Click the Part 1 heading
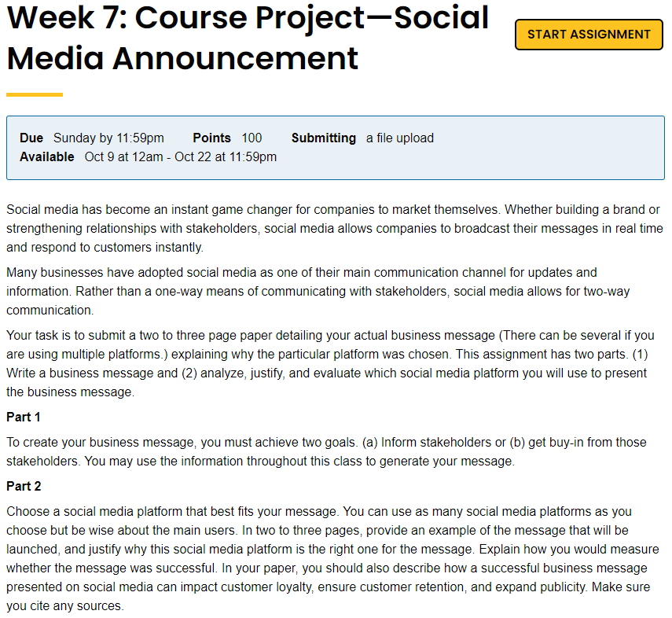672x618 pixels. tap(24, 417)
